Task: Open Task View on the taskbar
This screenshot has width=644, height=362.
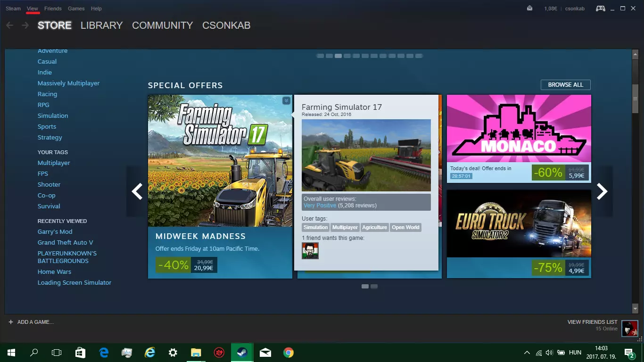Action: pyautogui.click(x=57, y=352)
